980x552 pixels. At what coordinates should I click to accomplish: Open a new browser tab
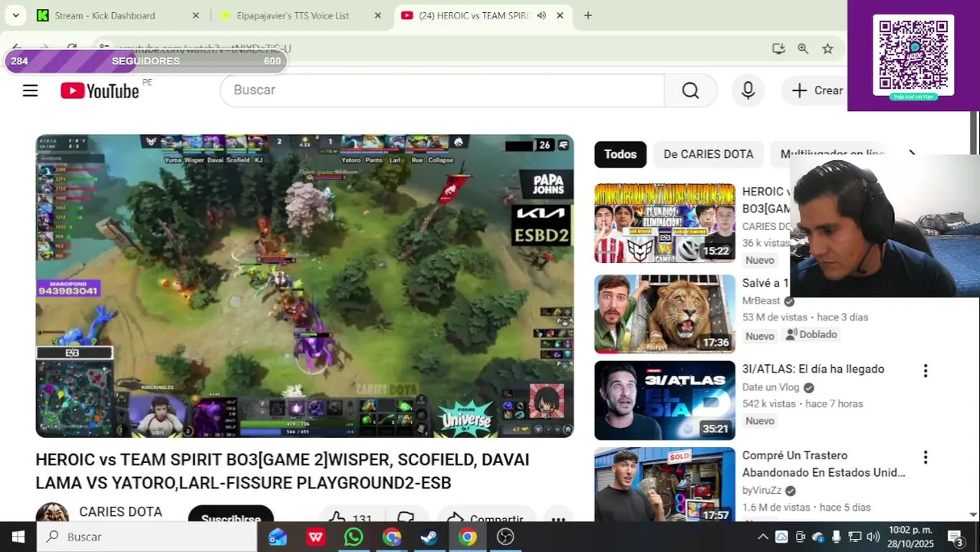(x=588, y=15)
